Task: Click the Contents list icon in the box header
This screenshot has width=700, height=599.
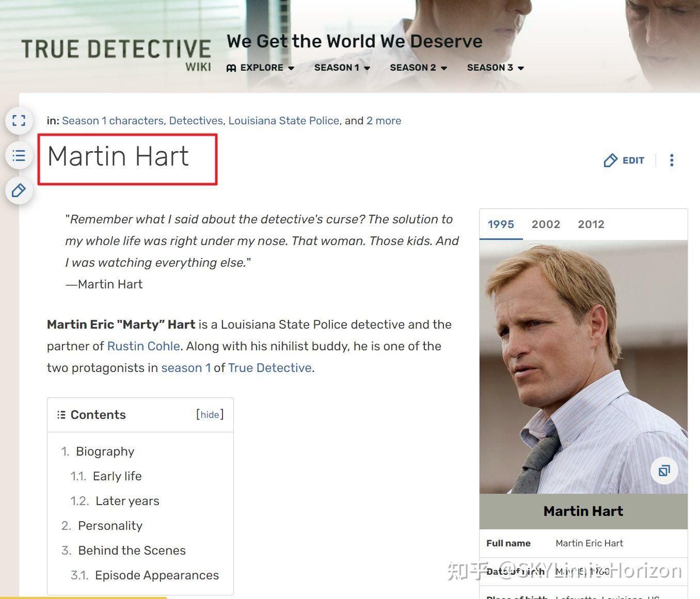Action: click(x=61, y=415)
